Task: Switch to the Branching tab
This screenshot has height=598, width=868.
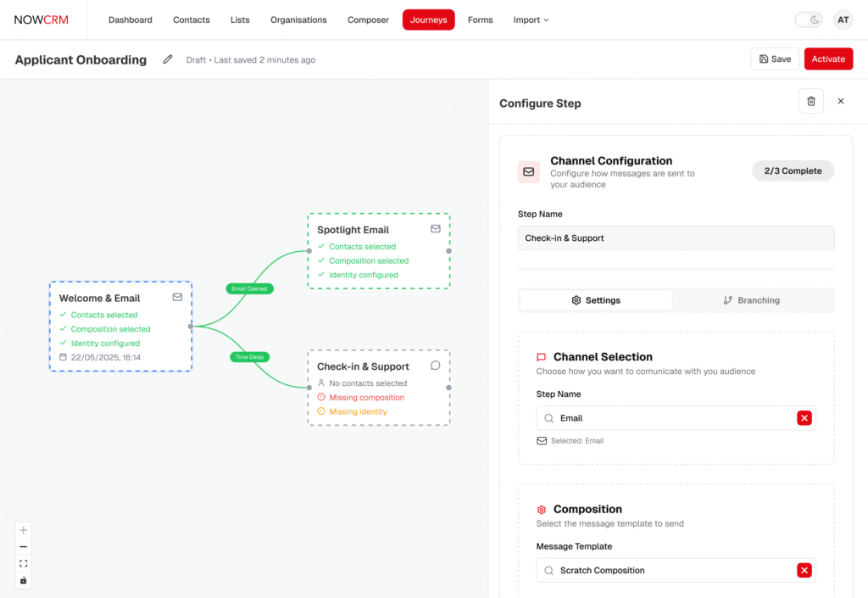Action: pos(751,300)
